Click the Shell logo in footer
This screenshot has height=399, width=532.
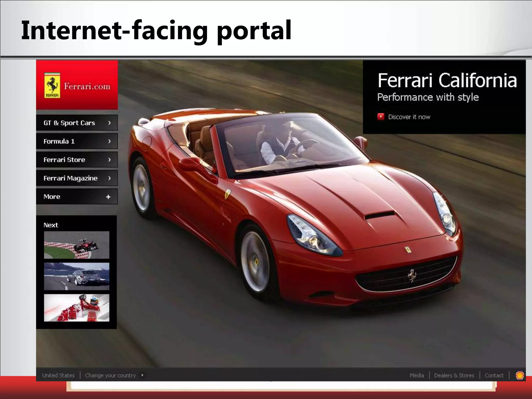520,375
